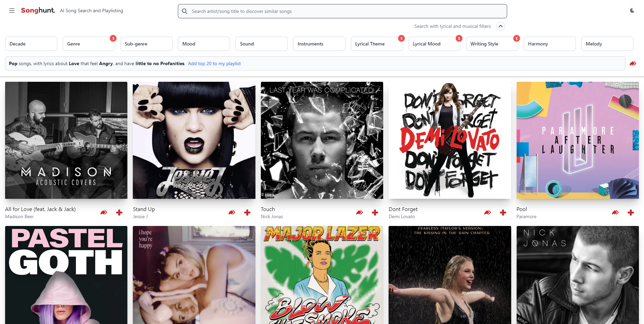Click artist name 'Nick Jonas'

click(272, 216)
